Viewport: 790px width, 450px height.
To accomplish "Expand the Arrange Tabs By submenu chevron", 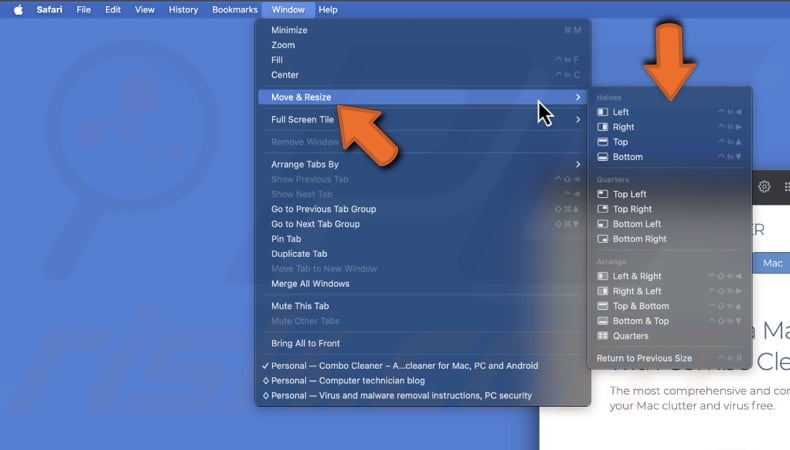I will pyautogui.click(x=578, y=164).
